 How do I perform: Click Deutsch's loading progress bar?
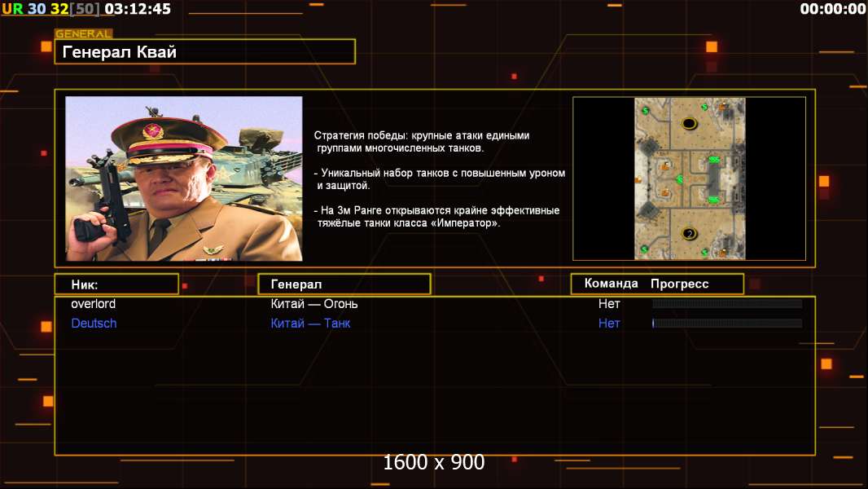point(727,323)
